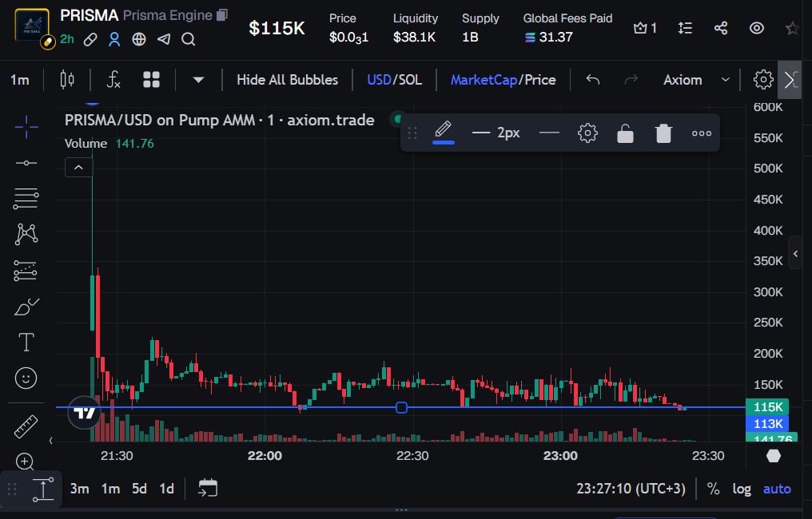This screenshot has width=812, height=519.
Task: Collapse the indicator legend chevron
Action: coord(78,167)
